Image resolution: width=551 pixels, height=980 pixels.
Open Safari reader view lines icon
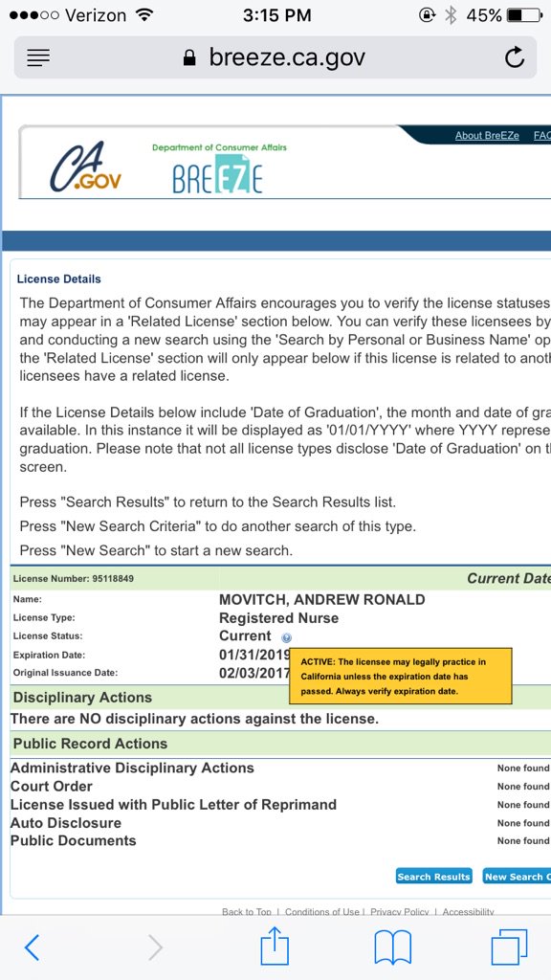click(x=38, y=58)
